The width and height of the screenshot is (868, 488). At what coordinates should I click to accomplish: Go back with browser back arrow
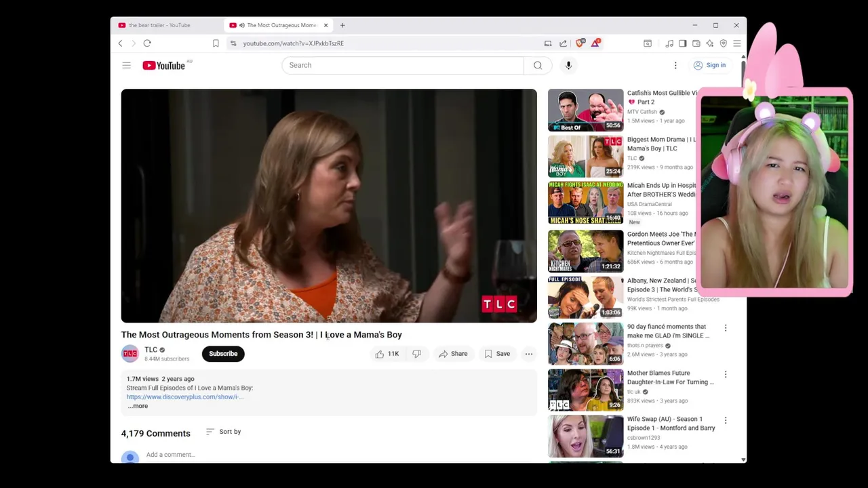pos(121,43)
